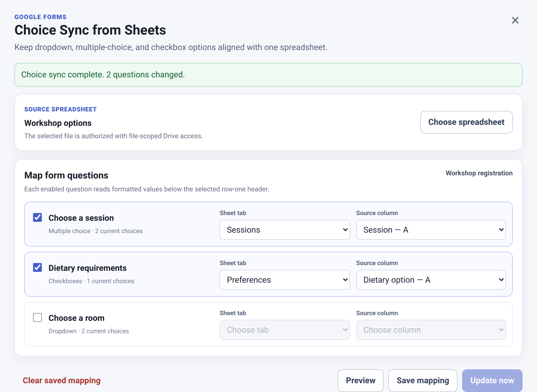Open the Preferences sheet tab dropdown
The image size is (537, 392).
pyautogui.click(x=285, y=280)
